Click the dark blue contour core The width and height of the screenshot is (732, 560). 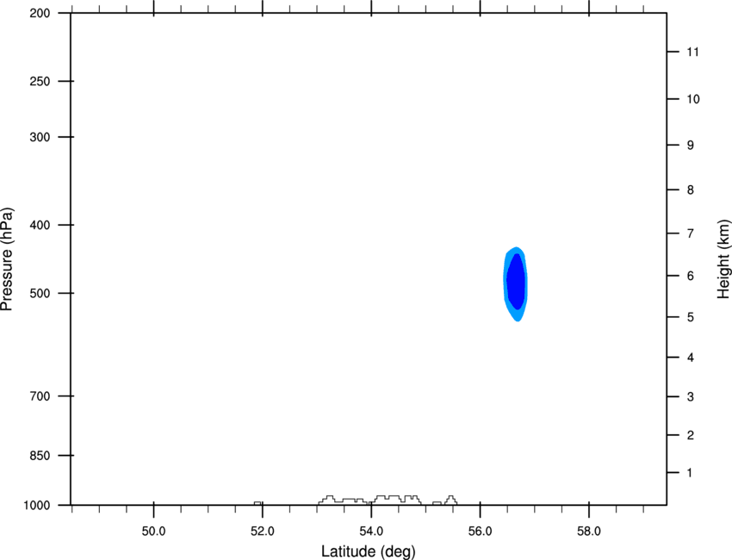(517, 282)
